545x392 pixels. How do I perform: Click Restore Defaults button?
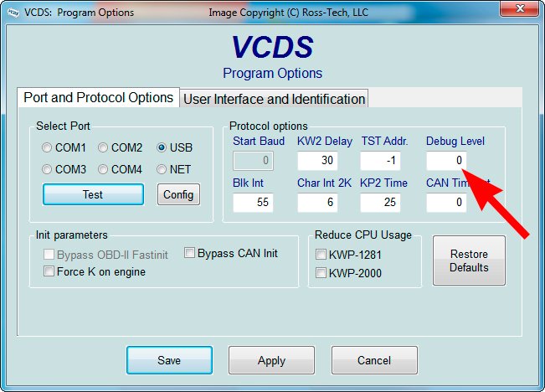(469, 260)
